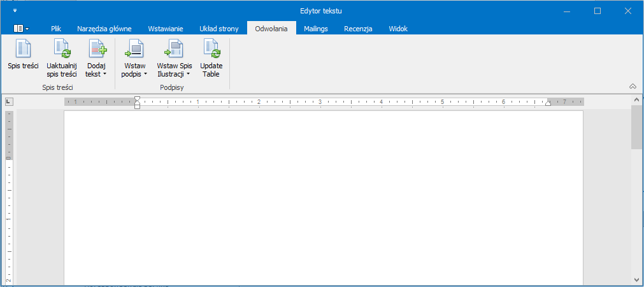Open the application menu button
644x287 pixels.
[21, 29]
